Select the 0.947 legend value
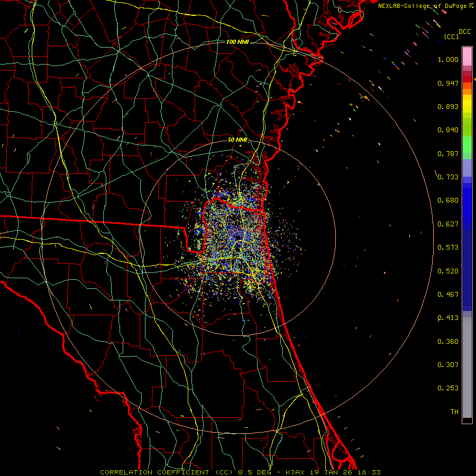This screenshot has width=476, height=476. pos(448,83)
